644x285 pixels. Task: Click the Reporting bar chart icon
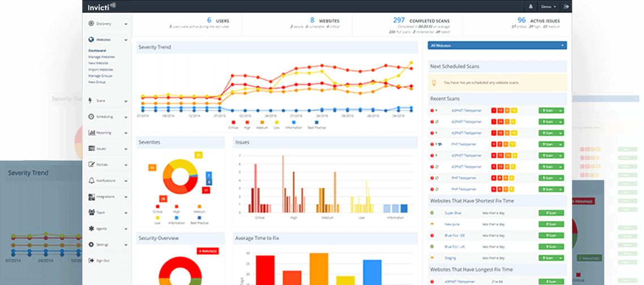(x=92, y=132)
